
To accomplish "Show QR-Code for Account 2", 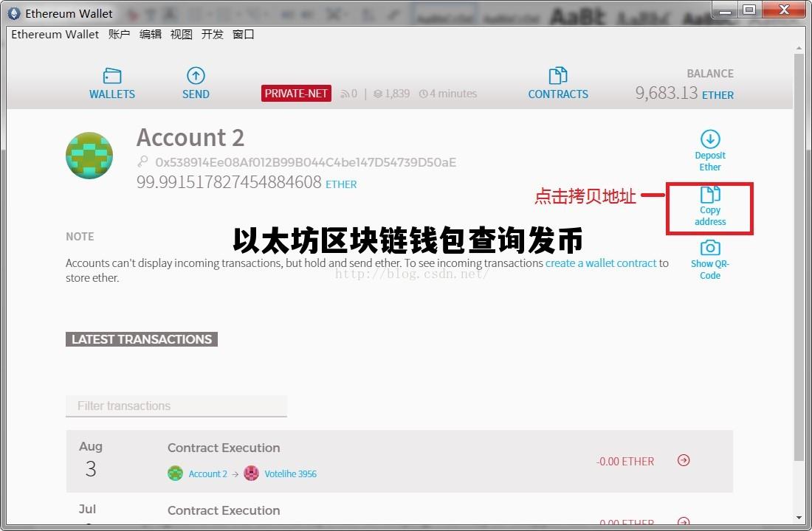I will (709, 248).
